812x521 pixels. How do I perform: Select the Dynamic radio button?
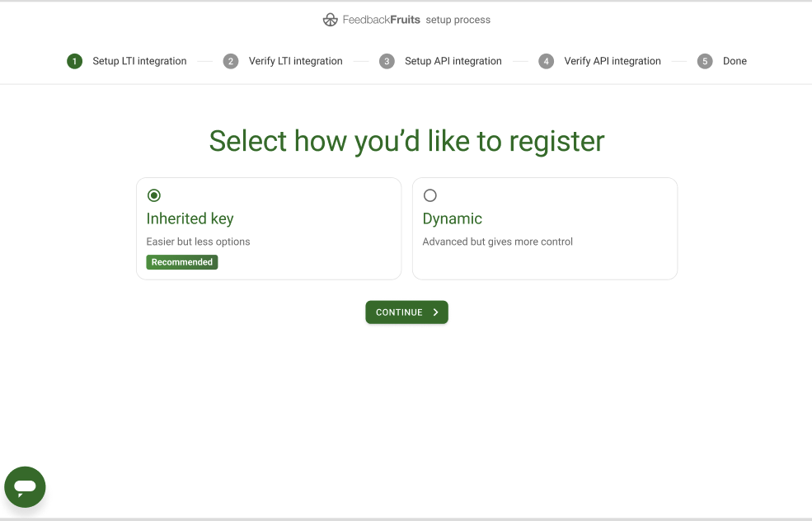(x=429, y=195)
